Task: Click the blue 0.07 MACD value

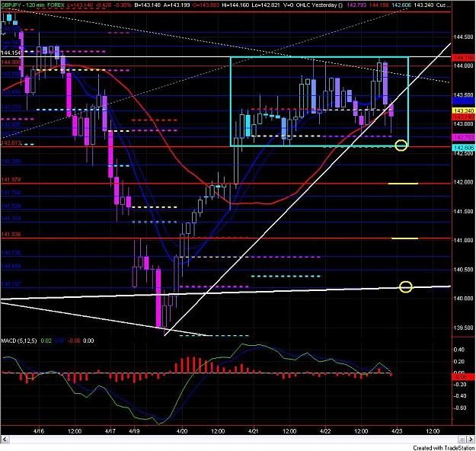Action: 60,341
